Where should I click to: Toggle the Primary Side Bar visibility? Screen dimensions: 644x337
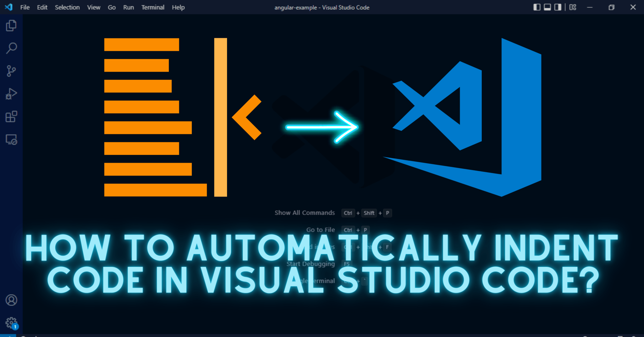[x=537, y=7]
